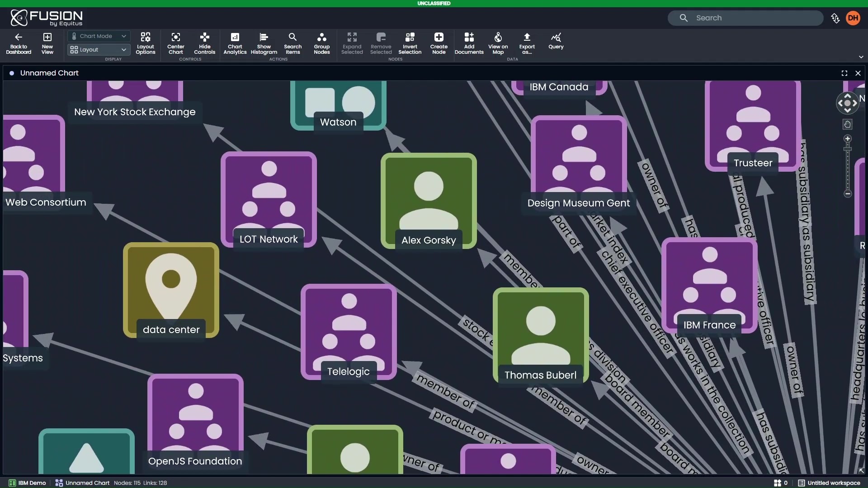The width and height of the screenshot is (868, 488).
Task: Click the Links: 128 status text
Action: coord(155,483)
